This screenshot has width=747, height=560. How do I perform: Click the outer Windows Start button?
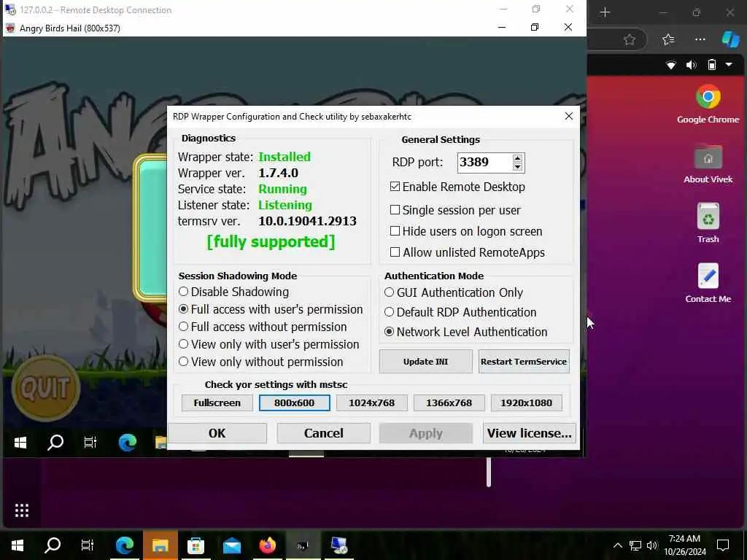tap(18, 545)
